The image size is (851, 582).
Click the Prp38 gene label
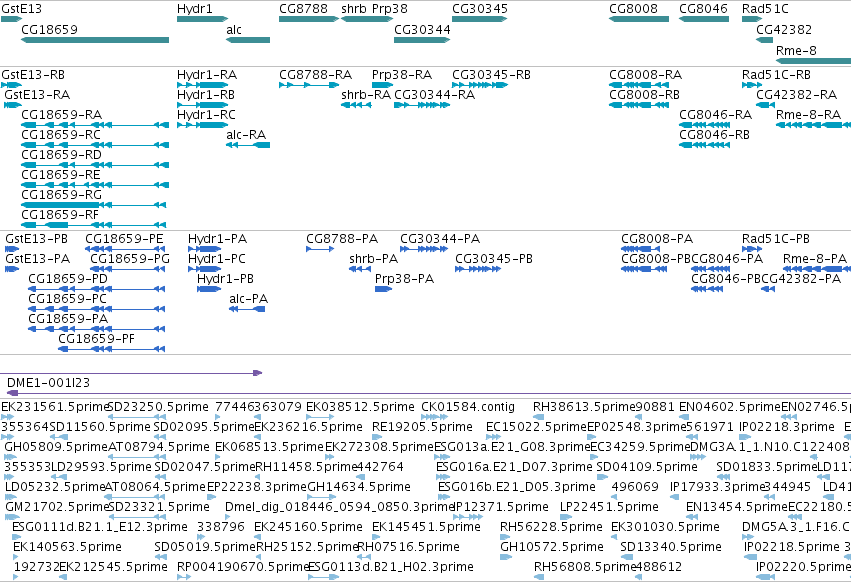click(390, 9)
